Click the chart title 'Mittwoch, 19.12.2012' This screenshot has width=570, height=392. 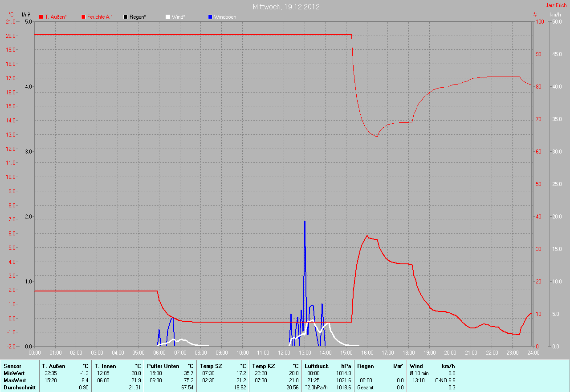(x=286, y=7)
